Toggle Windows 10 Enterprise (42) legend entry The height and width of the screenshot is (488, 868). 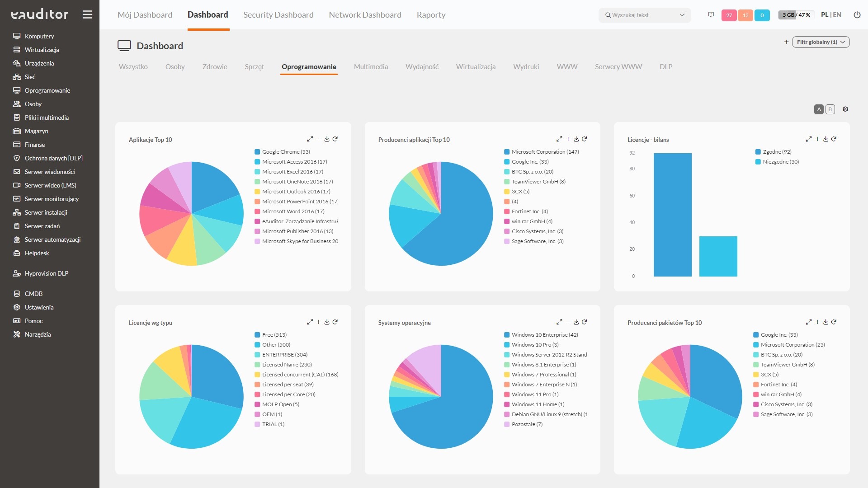point(541,335)
